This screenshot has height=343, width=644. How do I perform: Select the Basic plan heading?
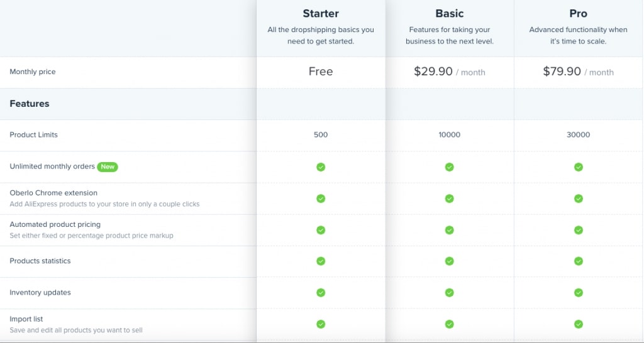pos(449,13)
